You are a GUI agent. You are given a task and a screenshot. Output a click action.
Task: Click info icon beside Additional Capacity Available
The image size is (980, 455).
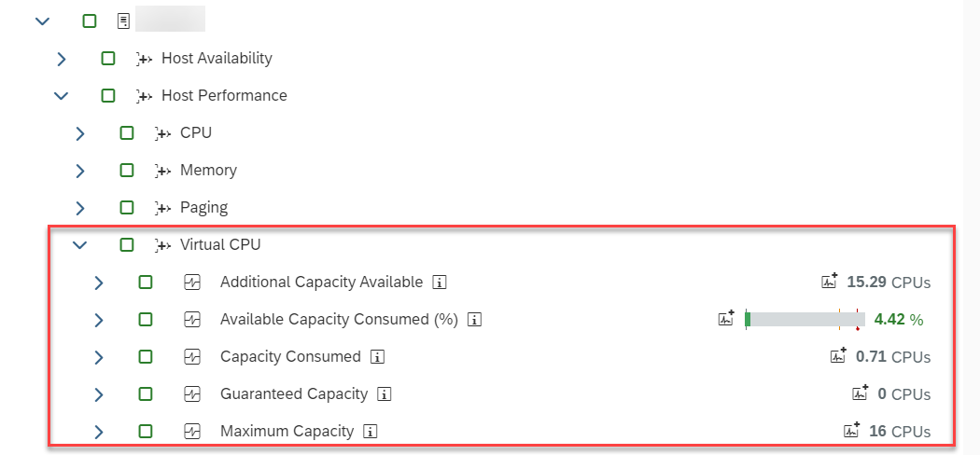[x=440, y=283]
